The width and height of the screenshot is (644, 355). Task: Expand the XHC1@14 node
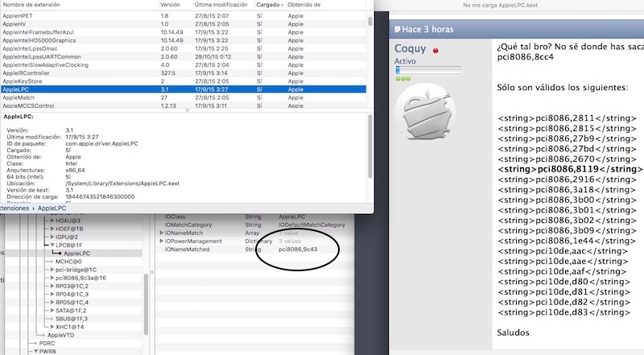52,327
